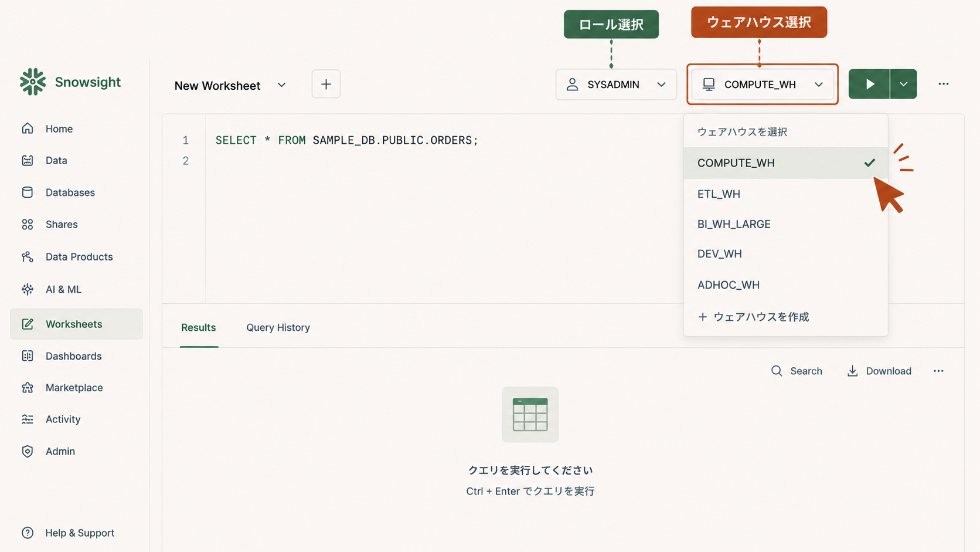Screen dimensions: 980x552
Task: Open the COMPUTE_WH warehouse dropdown
Action: point(763,84)
